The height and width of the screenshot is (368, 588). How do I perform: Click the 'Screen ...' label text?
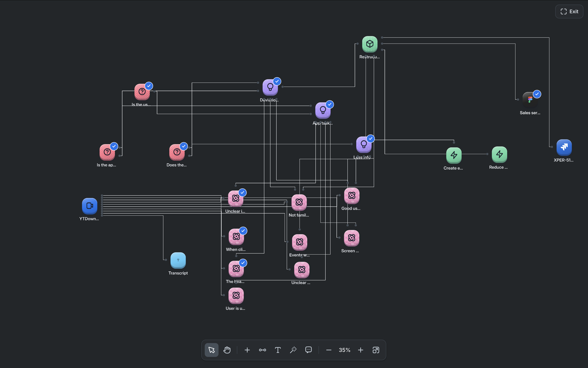coord(350,251)
